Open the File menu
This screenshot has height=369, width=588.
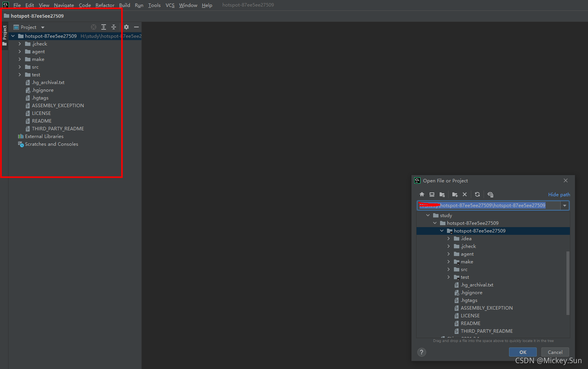tap(17, 5)
